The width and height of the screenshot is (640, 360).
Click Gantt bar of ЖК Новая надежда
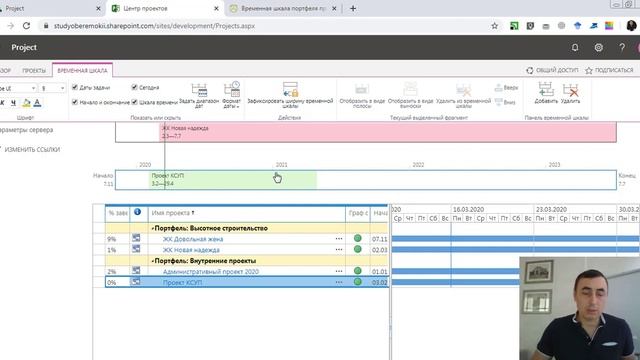coord(515,249)
